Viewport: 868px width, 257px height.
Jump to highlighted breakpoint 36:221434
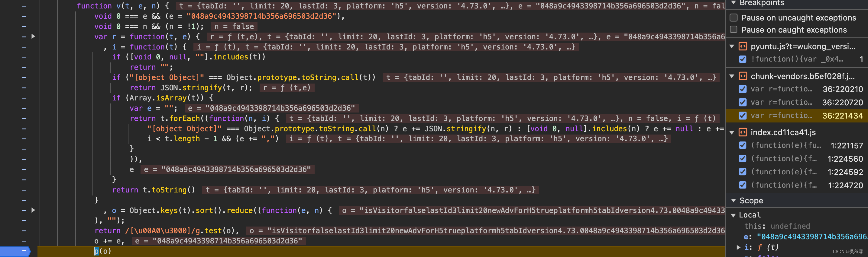(x=797, y=116)
